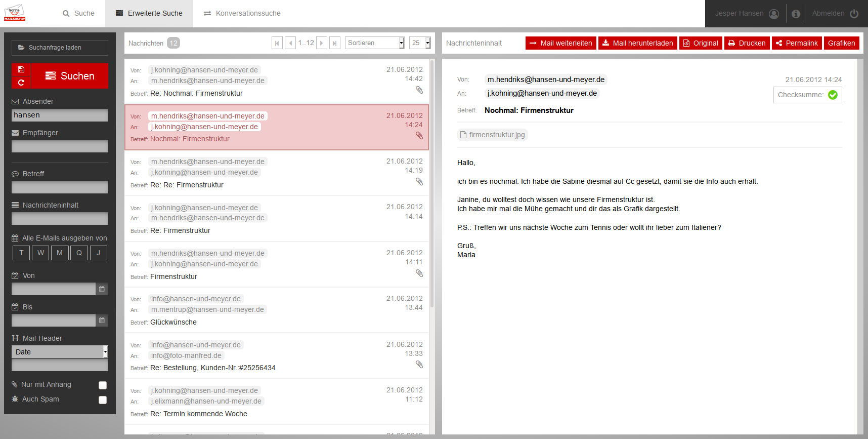The height and width of the screenshot is (439, 868).
Task: Go to the next page of messages
Action: point(321,43)
